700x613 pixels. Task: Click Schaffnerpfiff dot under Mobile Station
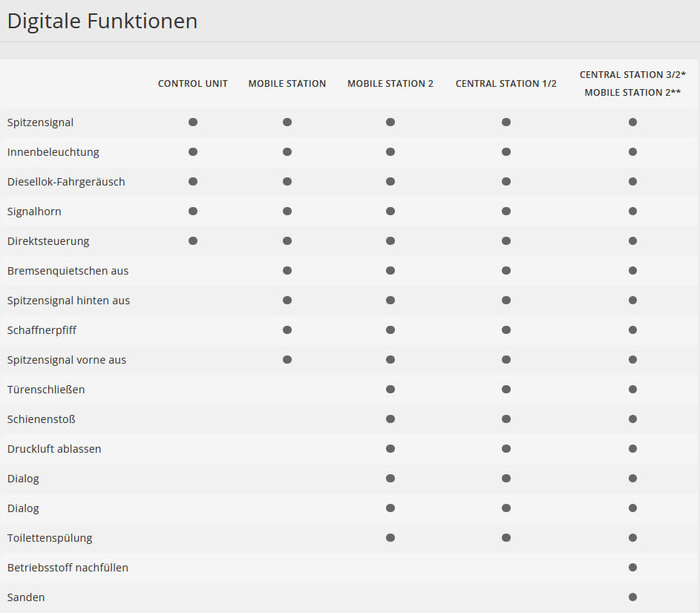tap(287, 330)
